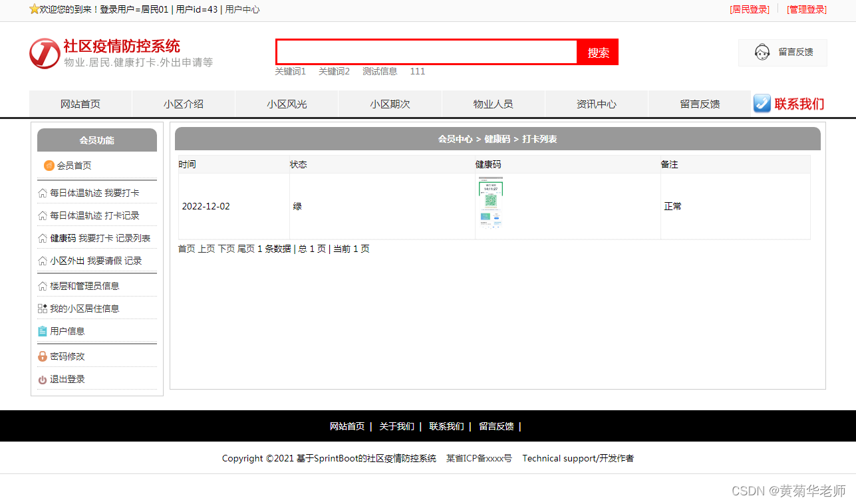Click the power icon beside 退出登录

point(43,380)
